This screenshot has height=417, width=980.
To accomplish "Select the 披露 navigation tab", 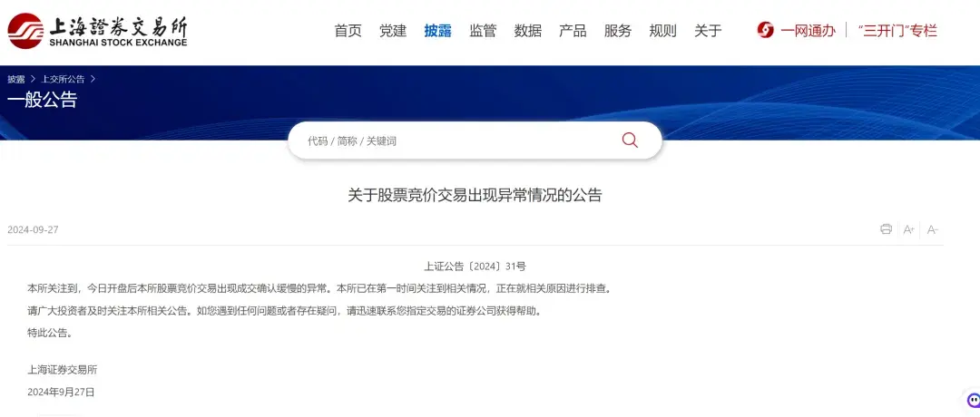I will click(x=438, y=31).
